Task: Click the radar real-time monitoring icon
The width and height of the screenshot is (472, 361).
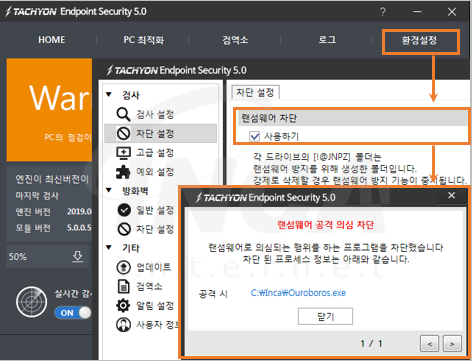Action: (32, 302)
